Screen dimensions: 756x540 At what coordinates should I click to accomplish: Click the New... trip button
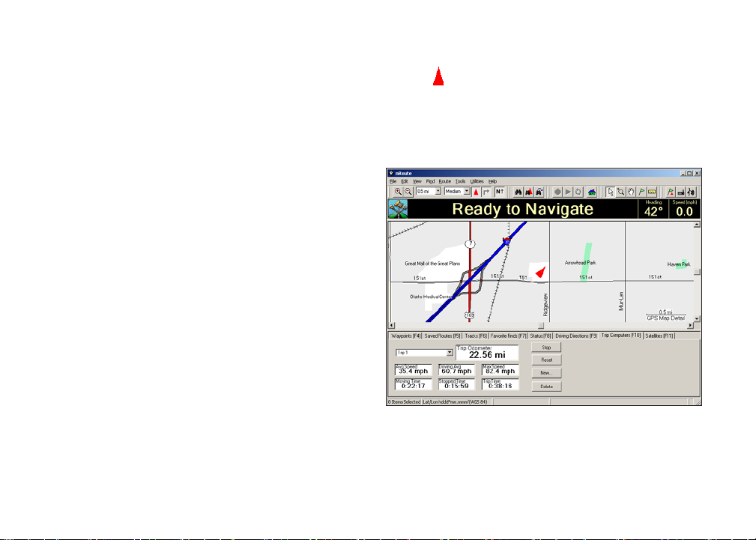pos(546,373)
